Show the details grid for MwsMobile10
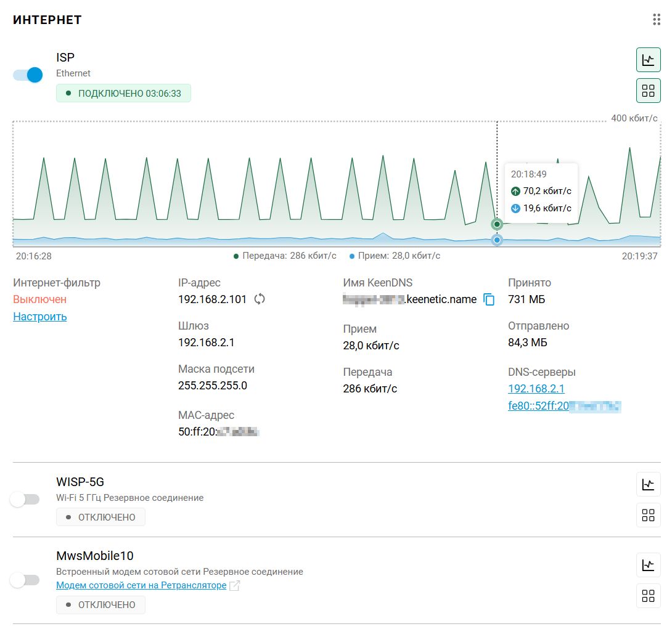Viewport: 672px width, 629px height. pos(648,595)
